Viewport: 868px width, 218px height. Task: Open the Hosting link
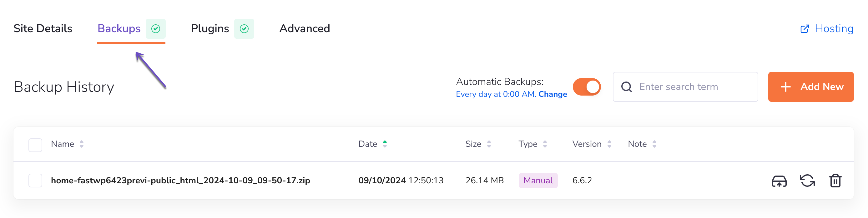coord(834,29)
